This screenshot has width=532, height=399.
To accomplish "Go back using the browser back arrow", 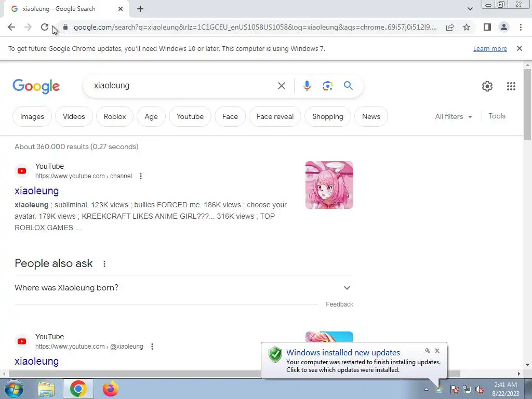I will click(x=11, y=27).
